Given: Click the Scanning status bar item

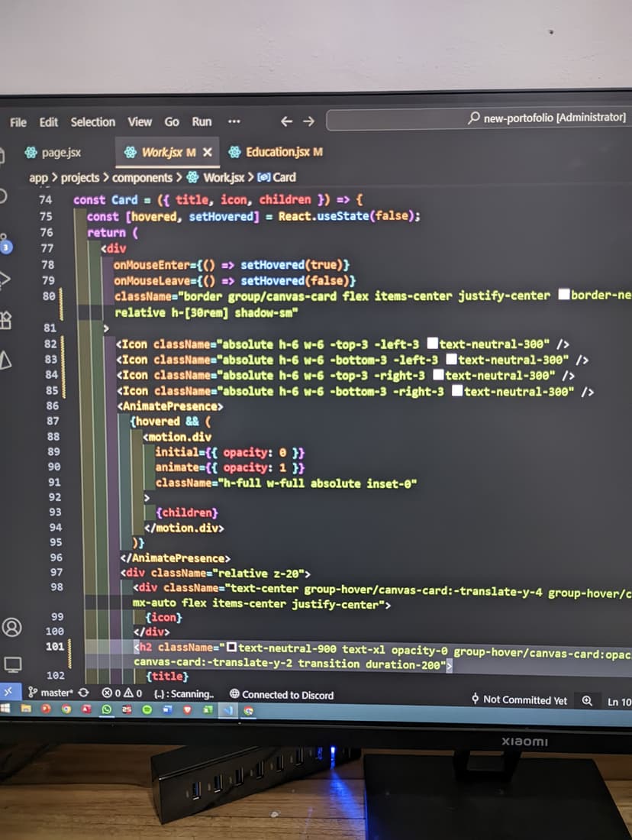Looking at the screenshot, I should [x=184, y=694].
